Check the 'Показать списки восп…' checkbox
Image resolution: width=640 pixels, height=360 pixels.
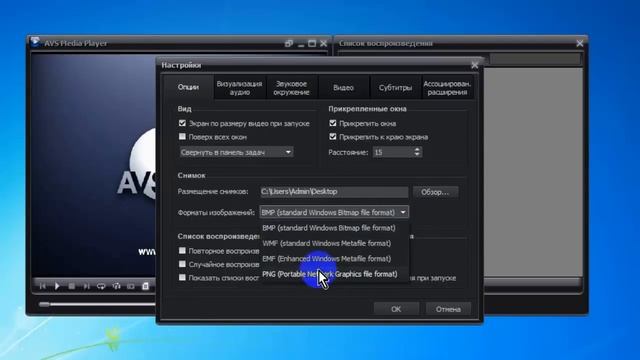point(182,277)
